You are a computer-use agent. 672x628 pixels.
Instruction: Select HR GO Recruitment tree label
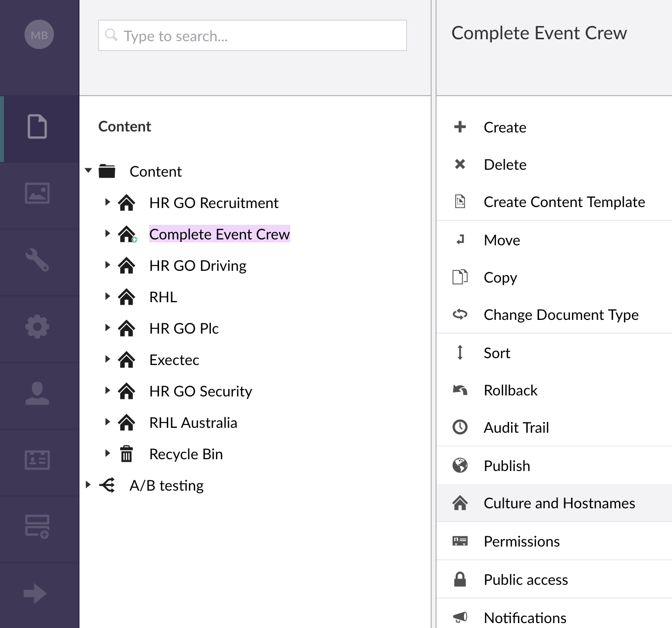point(213,203)
